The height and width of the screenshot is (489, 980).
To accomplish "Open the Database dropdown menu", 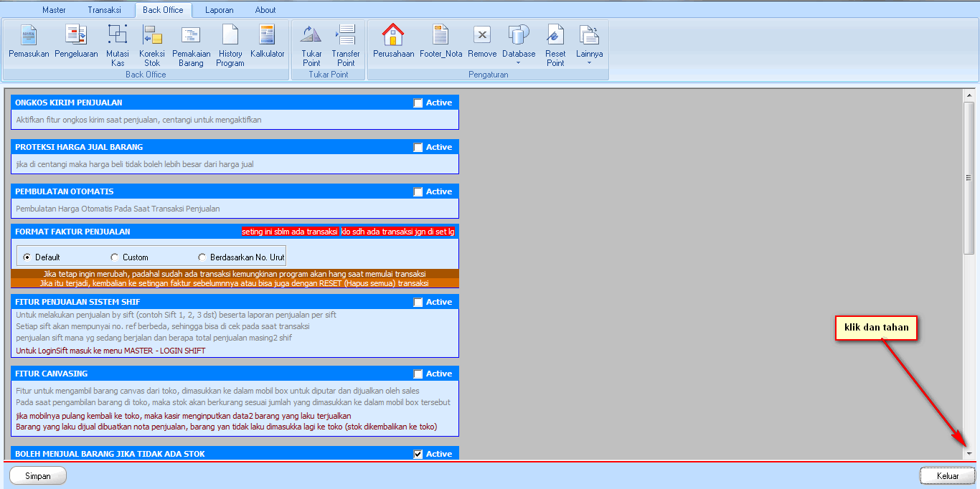I will click(x=519, y=45).
